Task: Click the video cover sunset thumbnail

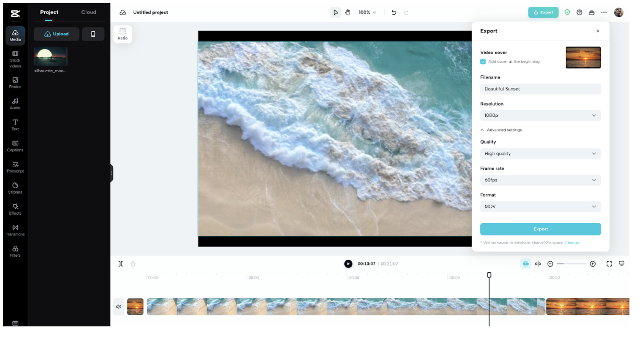Action: [583, 57]
